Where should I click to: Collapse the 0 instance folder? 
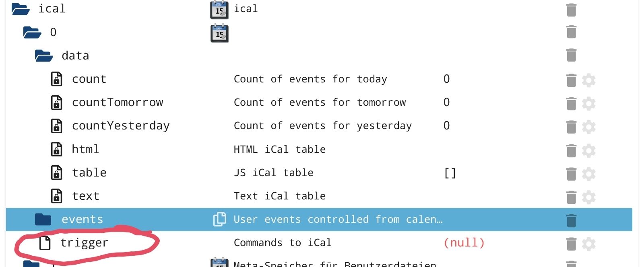point(32,32)
